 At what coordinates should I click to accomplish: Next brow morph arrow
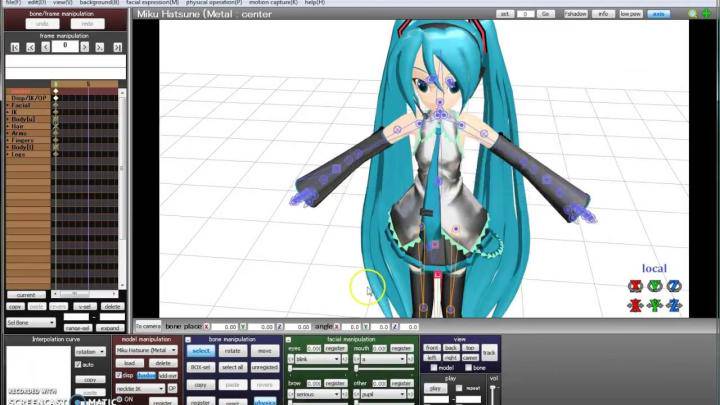344,394
